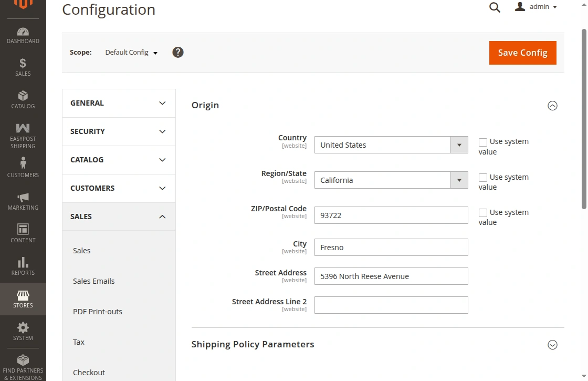The width and height of the screenshot is (588, 381).
Task: Expand the SECURITY configuration group
Action: [x=119, y=132]
